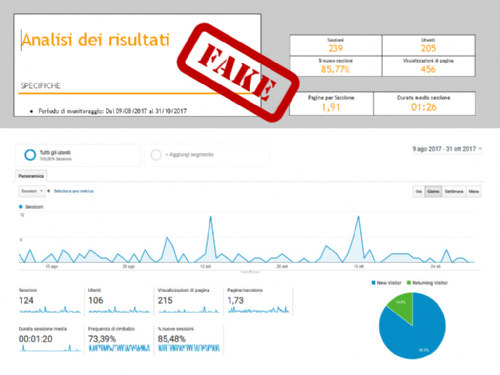Click the Durata media sessione 01:26 cell

(424, 104)
